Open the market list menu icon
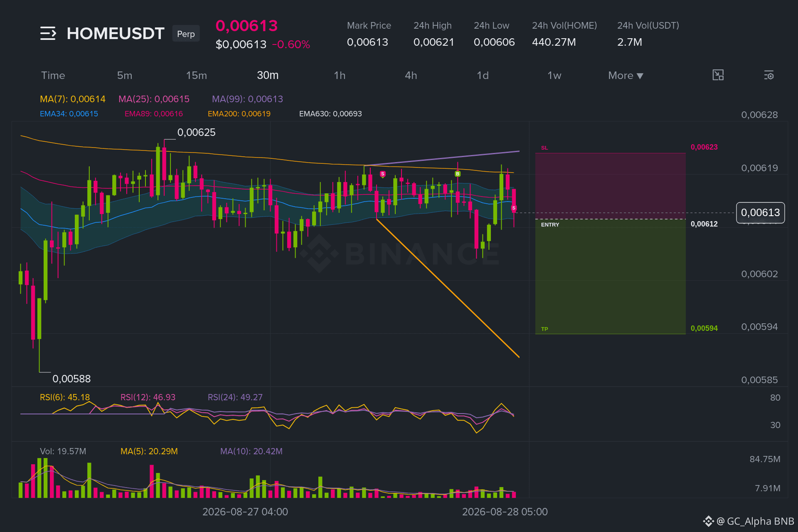Screen dimensions: 798x532 (x=48, y=33)
